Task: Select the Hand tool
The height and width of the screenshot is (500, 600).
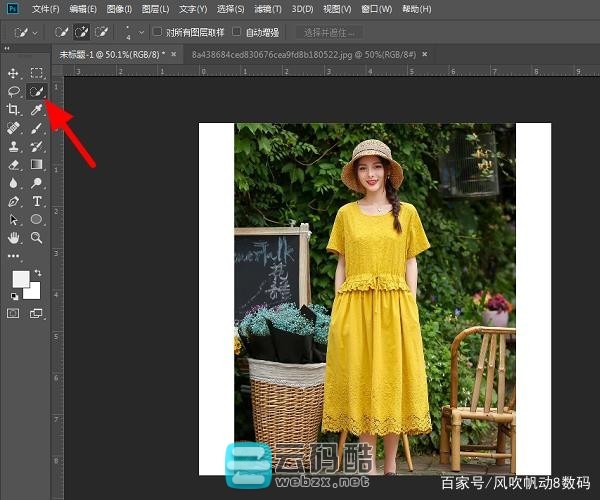Action: 14,238
